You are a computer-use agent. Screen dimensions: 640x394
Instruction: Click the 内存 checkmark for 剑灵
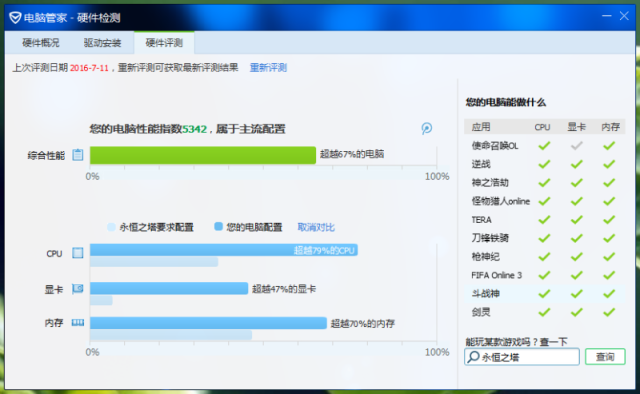click(x=609, y=312)
